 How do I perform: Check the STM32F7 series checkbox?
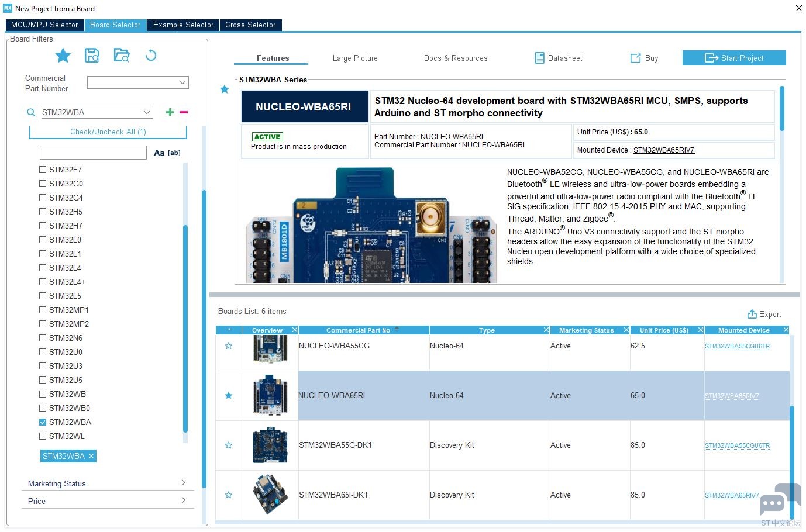coord(43,170)
